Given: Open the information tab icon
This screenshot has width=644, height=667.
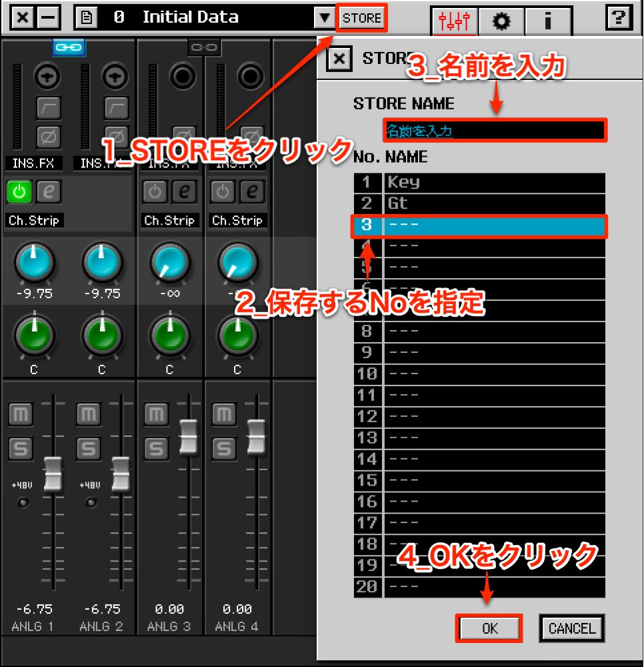Looking at the screenshot, I should (548, 21).
